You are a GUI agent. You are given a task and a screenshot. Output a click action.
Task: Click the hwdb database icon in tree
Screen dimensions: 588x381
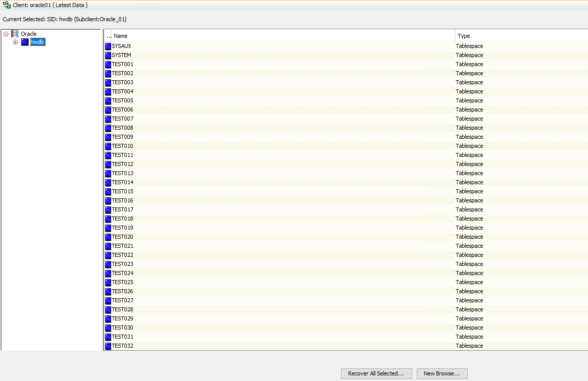pyautogui.click(x=25, y=42)
